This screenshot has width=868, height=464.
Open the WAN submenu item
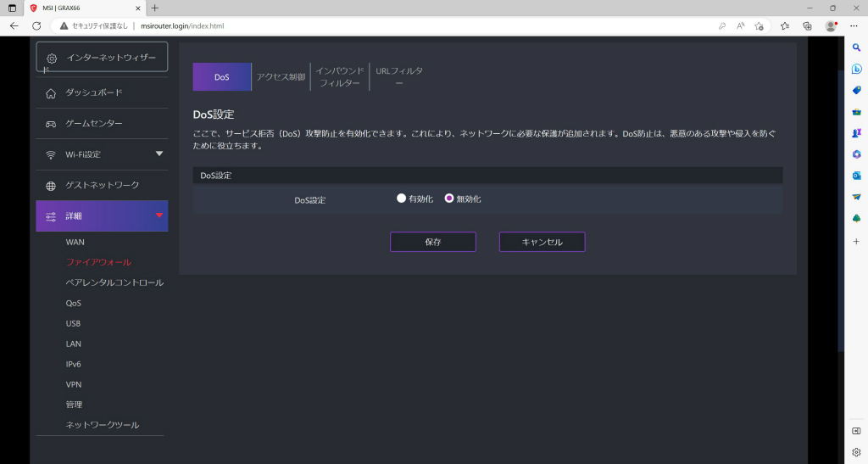point(75,242)
